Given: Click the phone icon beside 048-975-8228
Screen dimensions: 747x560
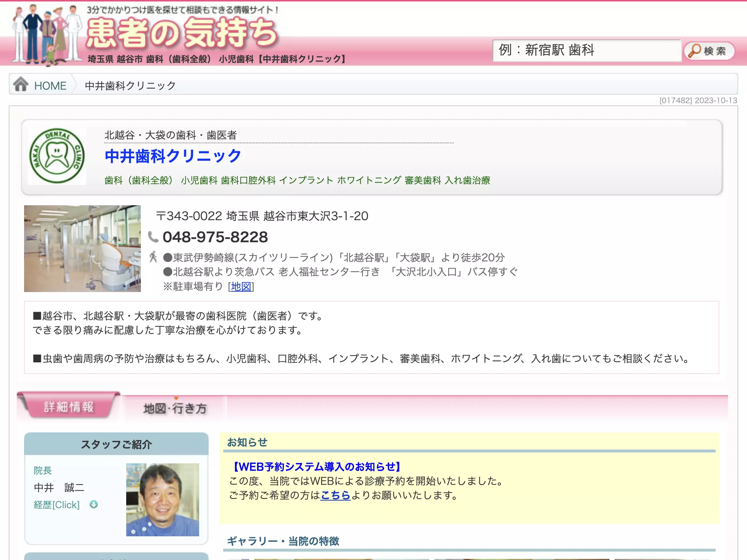Looking at the screenshot, I should (x=153, y=237).
